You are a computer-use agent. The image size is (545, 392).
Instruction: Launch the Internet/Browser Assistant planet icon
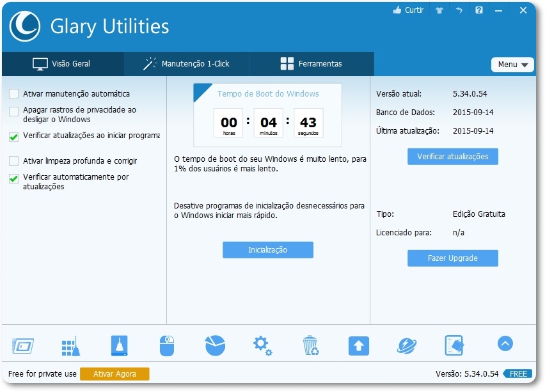[407, 346]
